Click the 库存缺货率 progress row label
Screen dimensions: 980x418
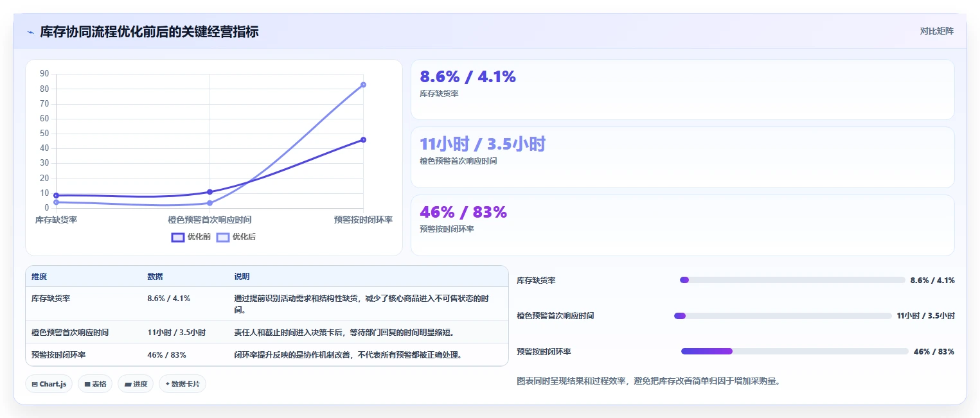pos(536,281)
